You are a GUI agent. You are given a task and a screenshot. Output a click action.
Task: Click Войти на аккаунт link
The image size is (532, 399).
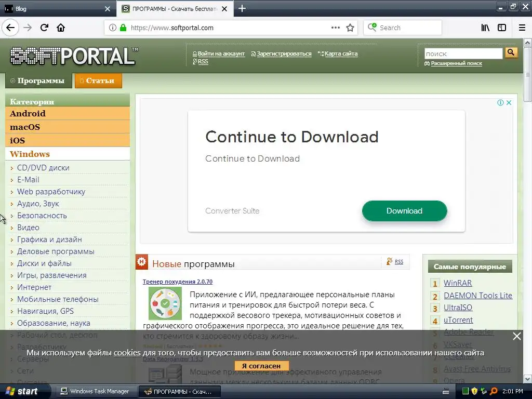point(221,54)
